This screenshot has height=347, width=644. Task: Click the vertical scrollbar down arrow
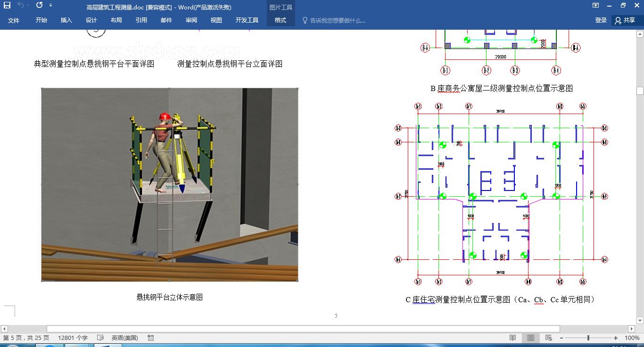640,321
